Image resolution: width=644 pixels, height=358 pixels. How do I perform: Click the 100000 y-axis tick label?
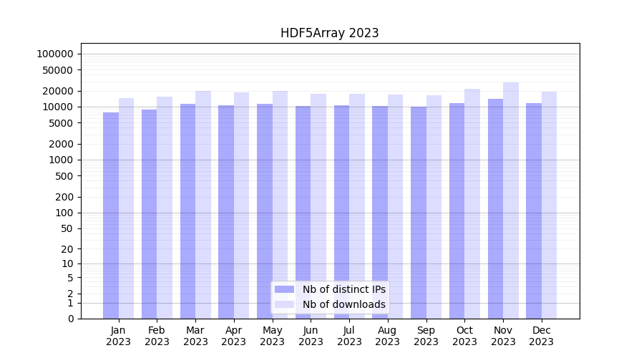(55, 54)
